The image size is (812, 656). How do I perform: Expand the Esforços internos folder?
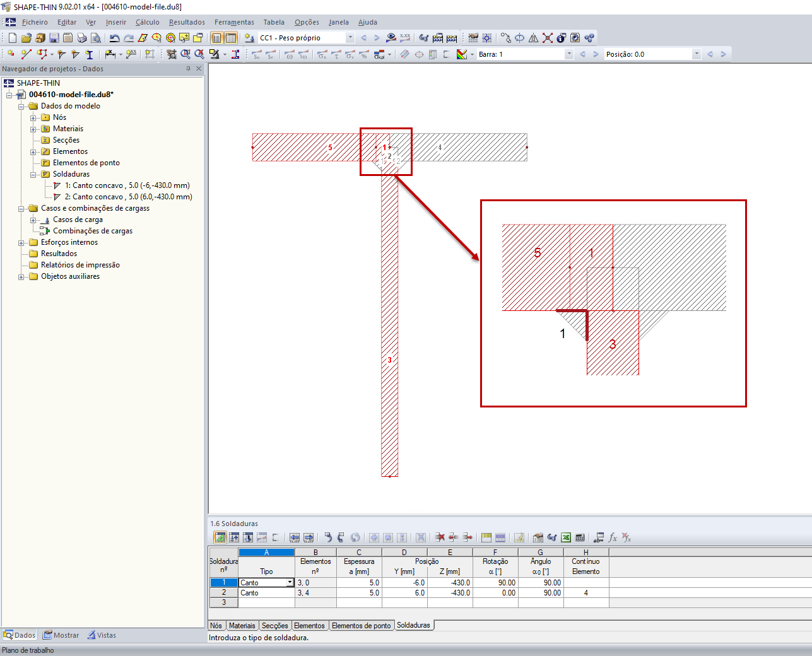click(x=21, y=242)
